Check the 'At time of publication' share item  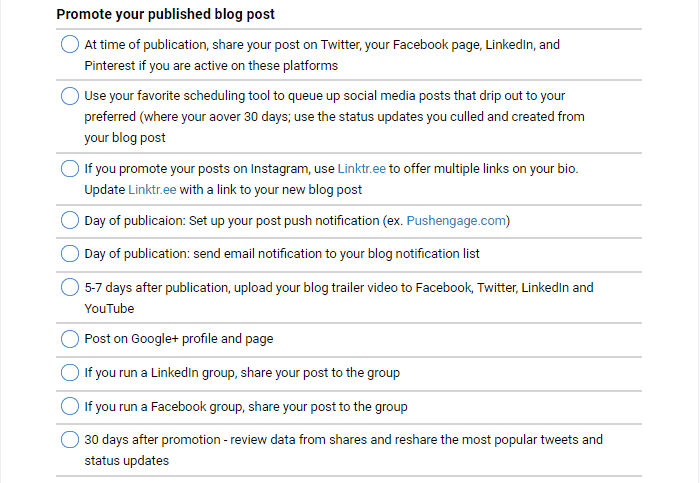(x=70, y=44)
